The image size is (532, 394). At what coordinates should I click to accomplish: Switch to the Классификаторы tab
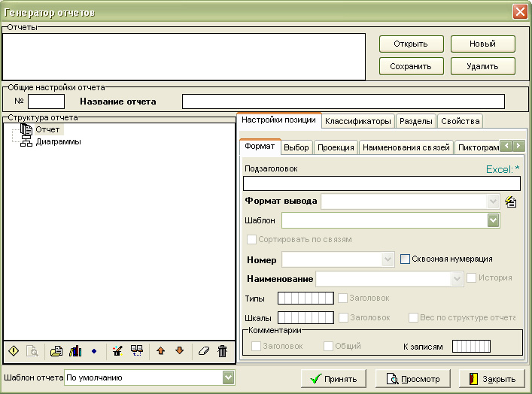click(x=358, y=121)
